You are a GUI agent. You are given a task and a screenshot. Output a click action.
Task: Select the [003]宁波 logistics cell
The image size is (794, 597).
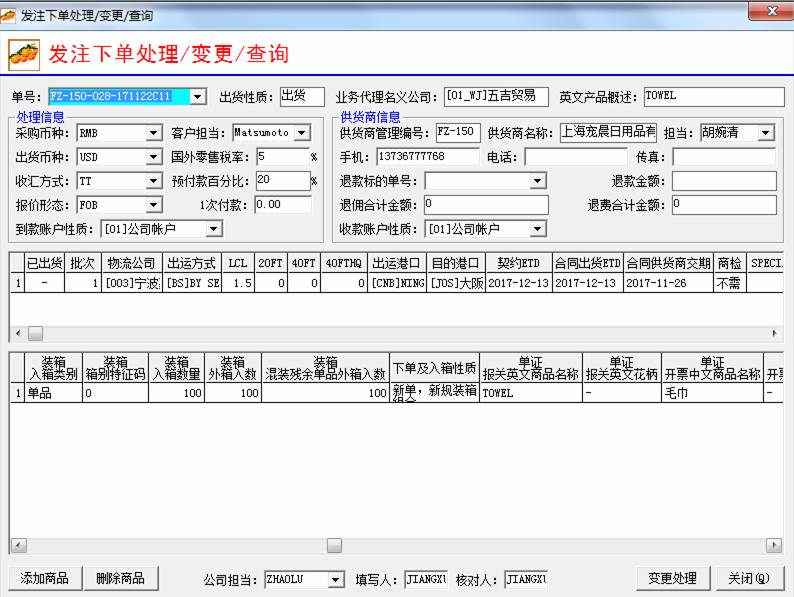pyautogui.click(x=132, y=283)
